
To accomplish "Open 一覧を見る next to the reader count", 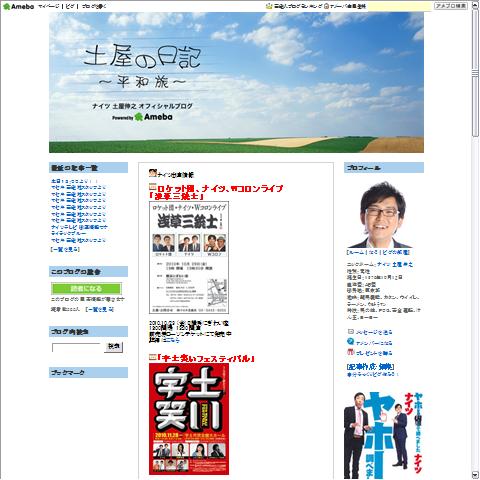I will coord(100,309).
